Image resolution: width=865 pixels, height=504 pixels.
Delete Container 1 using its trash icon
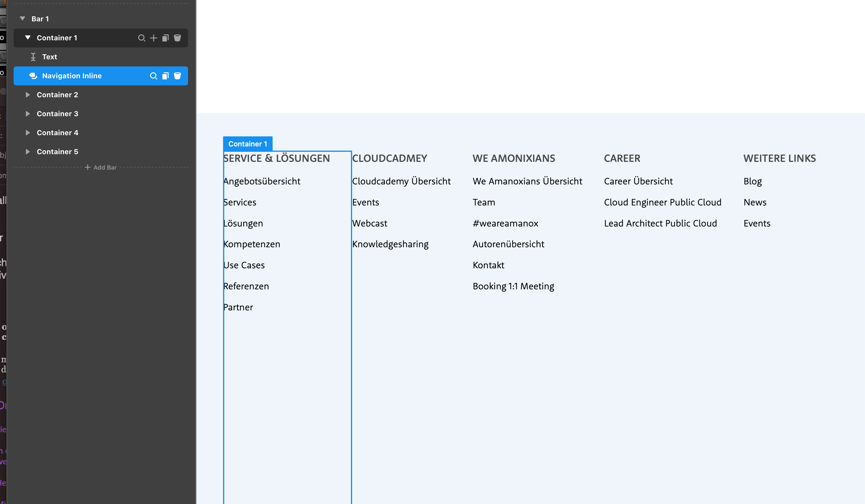click(x=177, y=38)
